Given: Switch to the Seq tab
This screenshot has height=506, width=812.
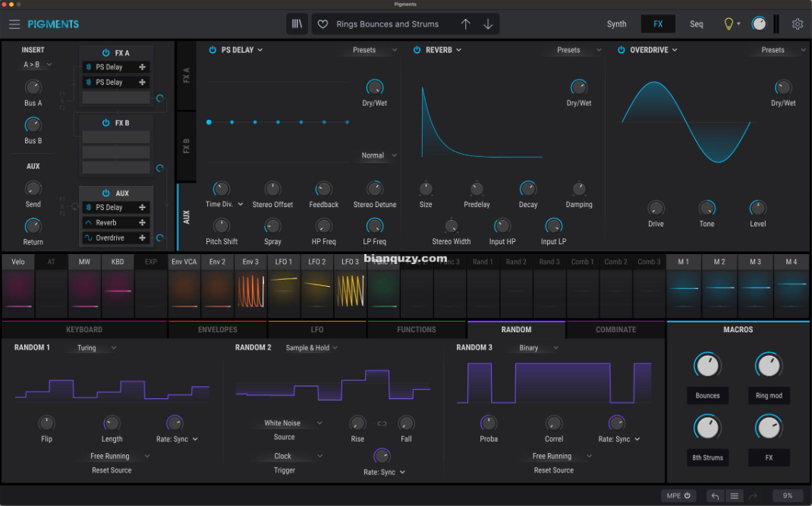Looking at the screenshot, I should coord(697,24).
